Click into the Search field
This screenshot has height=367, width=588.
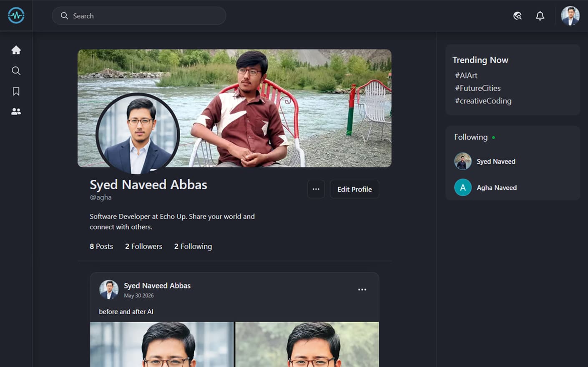point(139,16)
